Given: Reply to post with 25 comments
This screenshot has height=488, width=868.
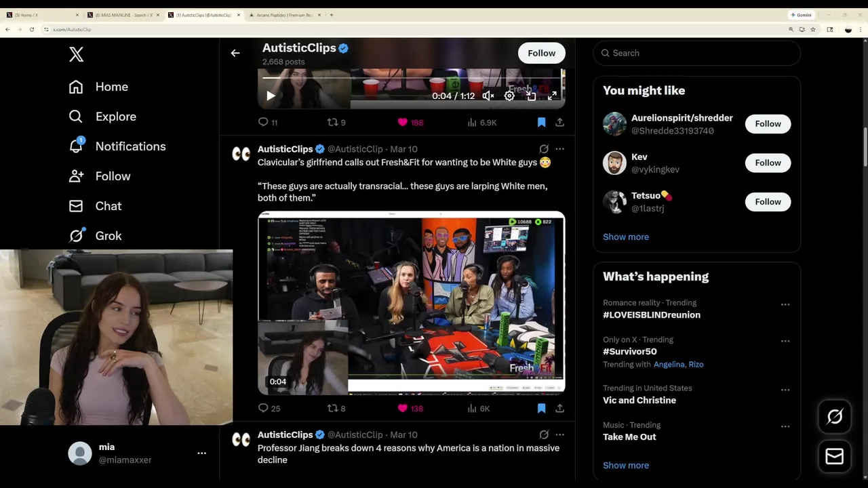Looking at the screenshot, I should pyautogui.click(x=269, y=409).
